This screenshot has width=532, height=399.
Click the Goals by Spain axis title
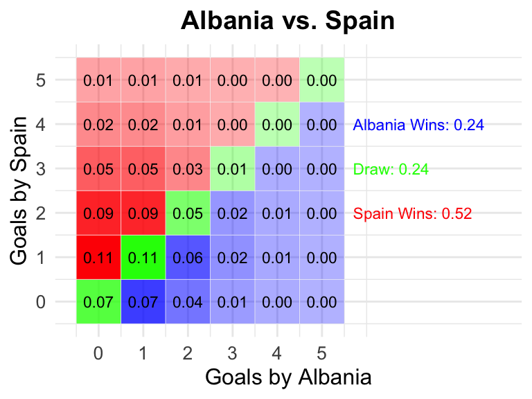coord(18,190)
